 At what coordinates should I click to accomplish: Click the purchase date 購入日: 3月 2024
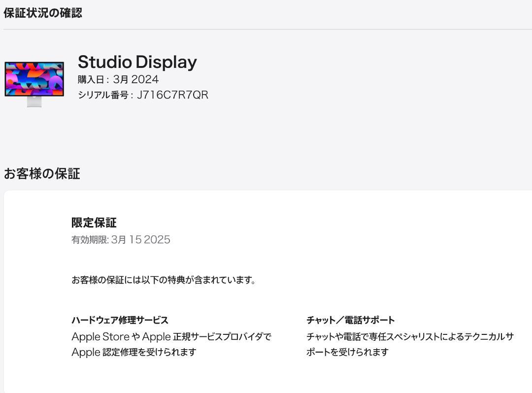(x=118, y=79)
